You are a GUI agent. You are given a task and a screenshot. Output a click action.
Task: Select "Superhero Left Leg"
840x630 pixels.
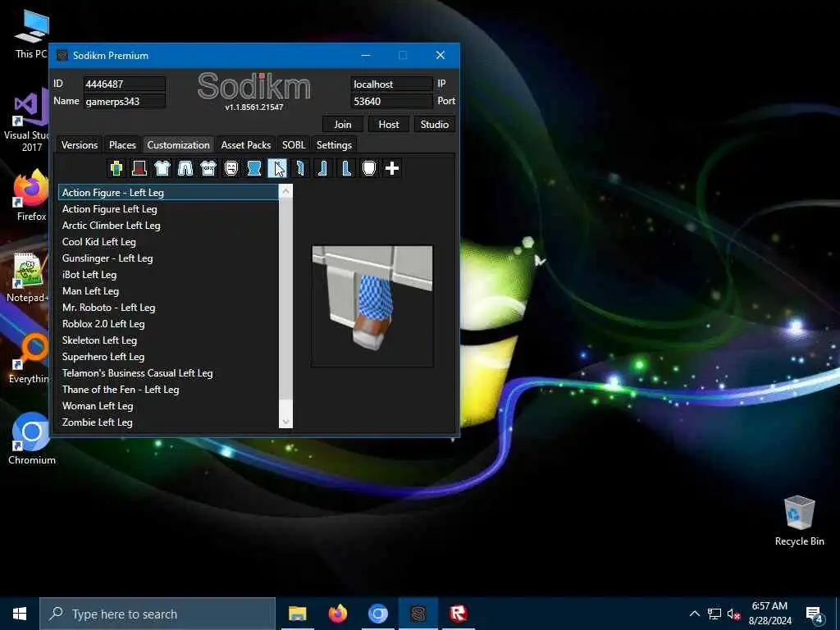tap(168, 356)
